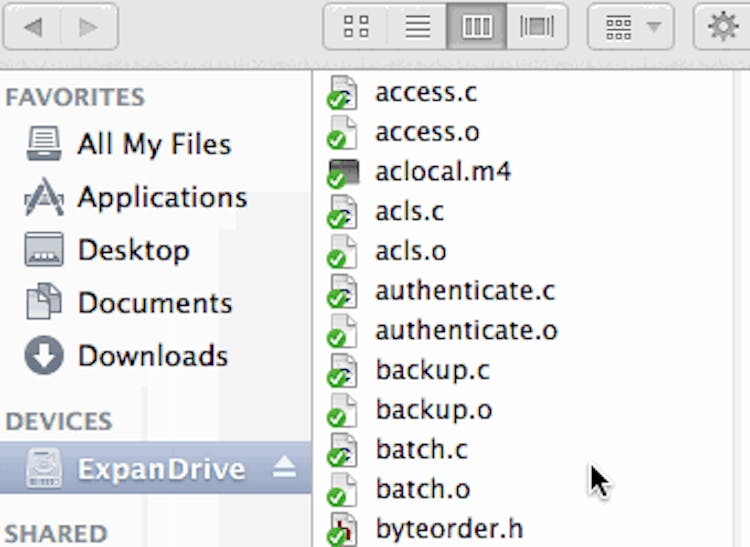Switch to list view

(417, 26)
